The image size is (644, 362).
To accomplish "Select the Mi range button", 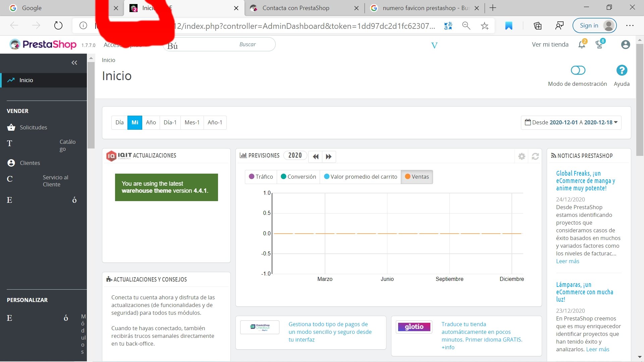I will 135,122.
